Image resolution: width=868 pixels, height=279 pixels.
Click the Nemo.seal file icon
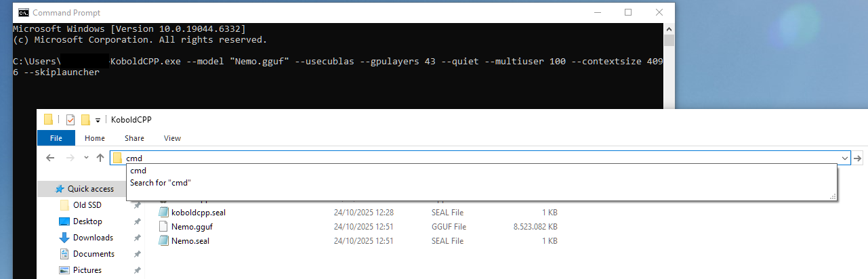(163, 240)
